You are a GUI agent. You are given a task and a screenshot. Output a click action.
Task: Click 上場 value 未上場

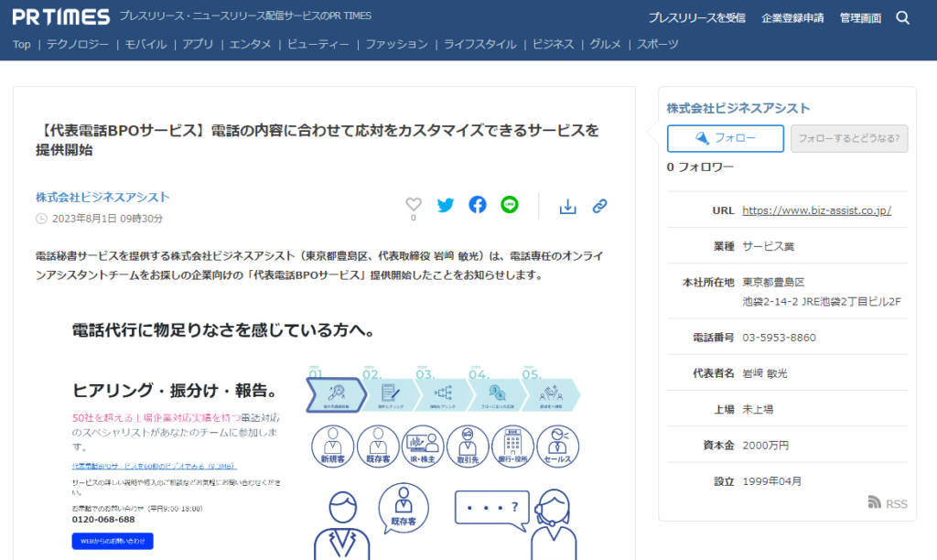click(758, 409)
